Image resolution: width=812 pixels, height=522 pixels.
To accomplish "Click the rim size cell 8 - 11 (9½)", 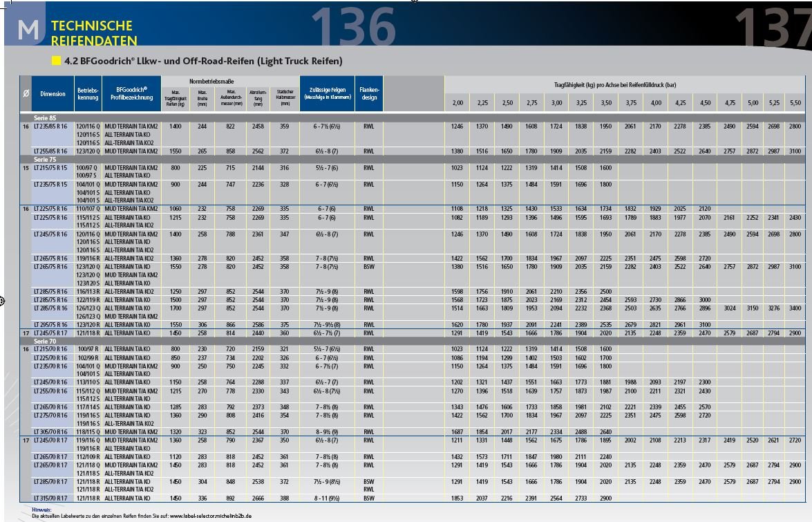I will click(x=327, y=498).
